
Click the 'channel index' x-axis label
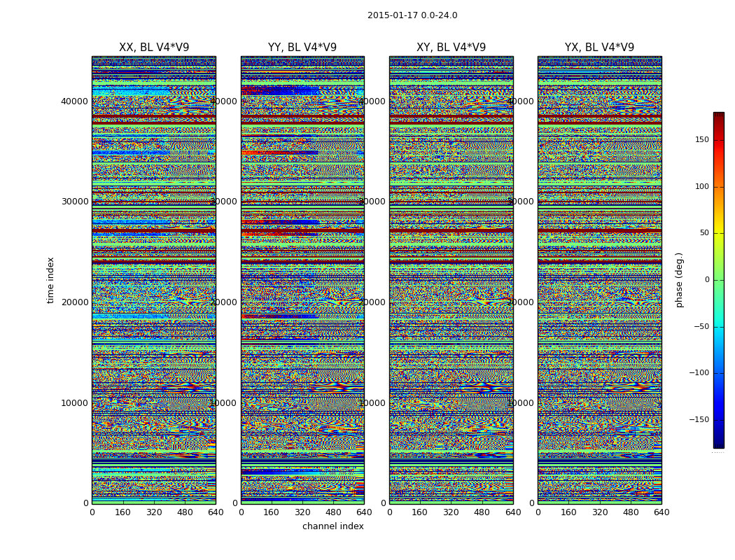(332, 526)
